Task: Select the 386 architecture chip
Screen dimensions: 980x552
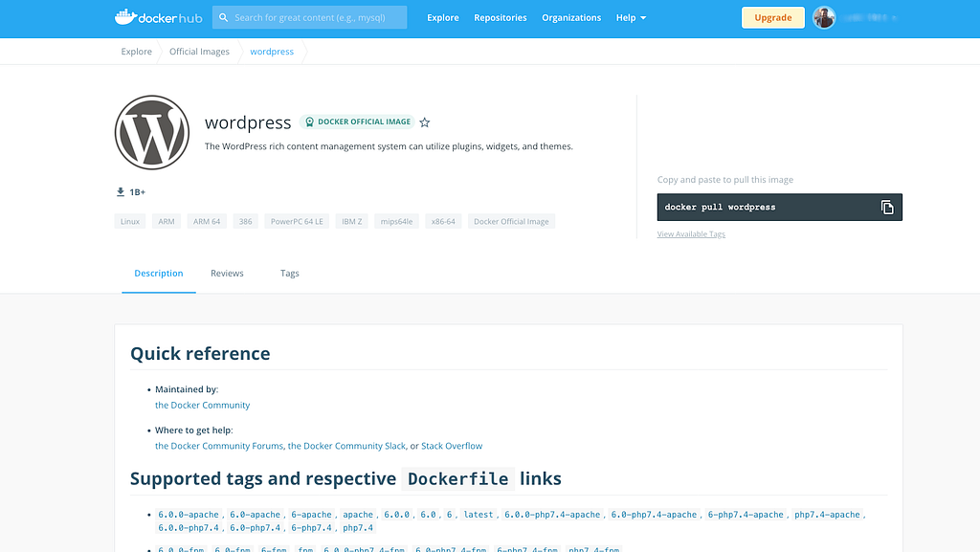Action: point(246,221)
